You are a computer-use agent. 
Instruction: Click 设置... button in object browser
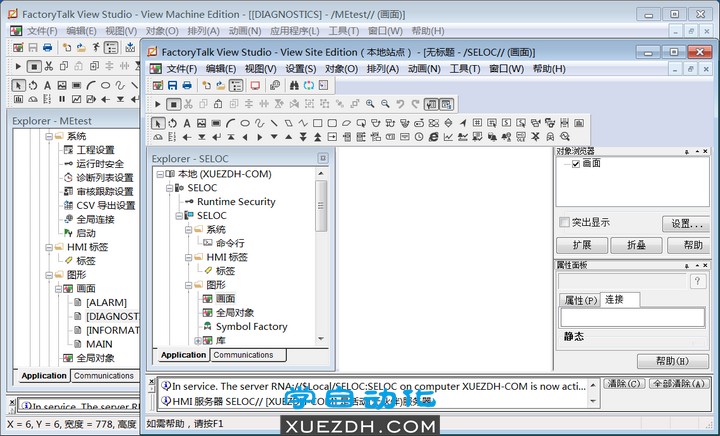pyautogui.click(x=686, y=224)
